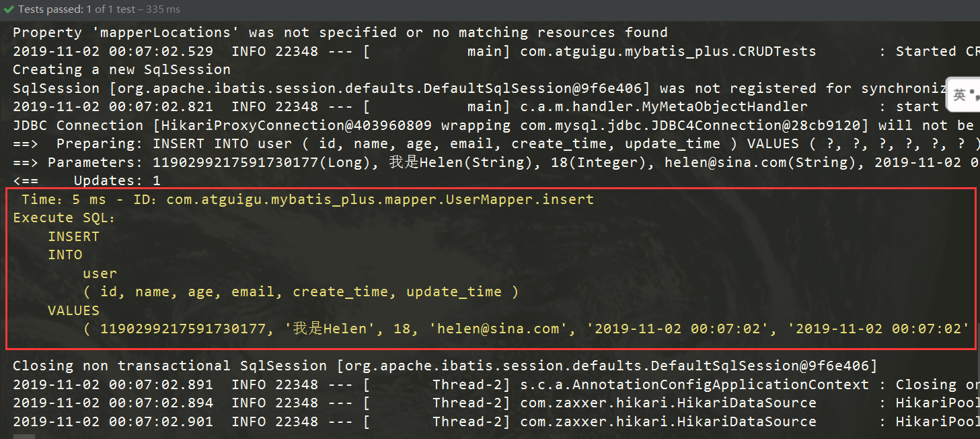Screen dimensions: 980x439
Task: Click the 'Closing non transactional SqlSession' line
Action: [444, 366]
